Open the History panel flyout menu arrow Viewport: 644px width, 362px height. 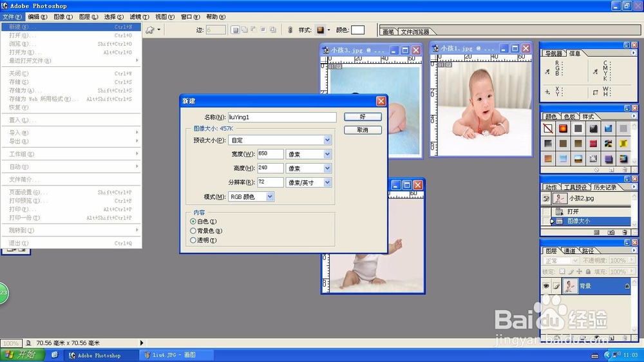tap(633, 187)
